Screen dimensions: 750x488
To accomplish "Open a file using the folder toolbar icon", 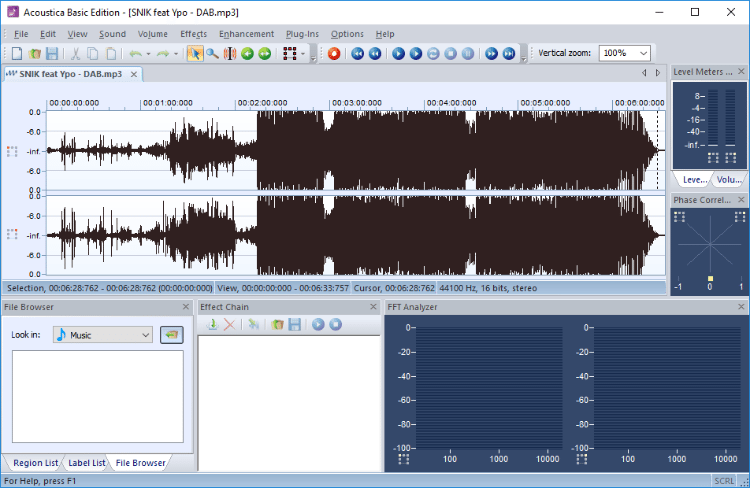I will point(34,53).
